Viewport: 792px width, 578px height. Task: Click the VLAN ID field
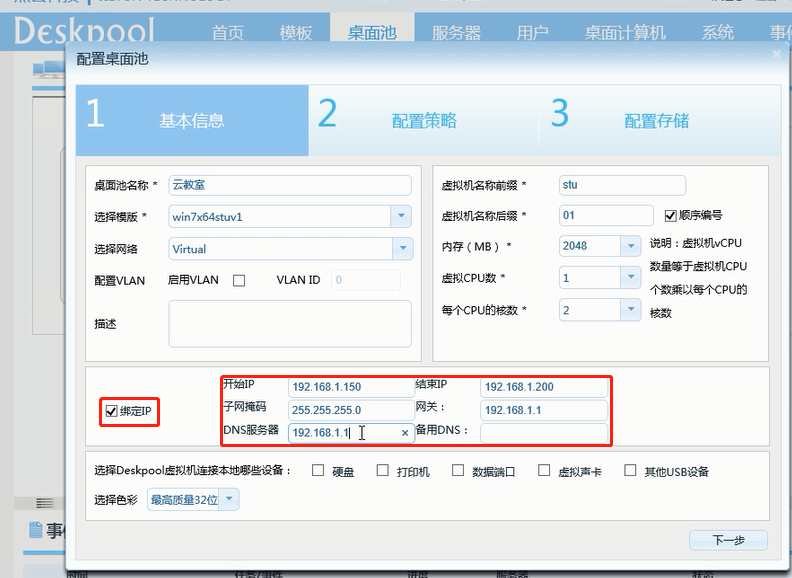366,280
